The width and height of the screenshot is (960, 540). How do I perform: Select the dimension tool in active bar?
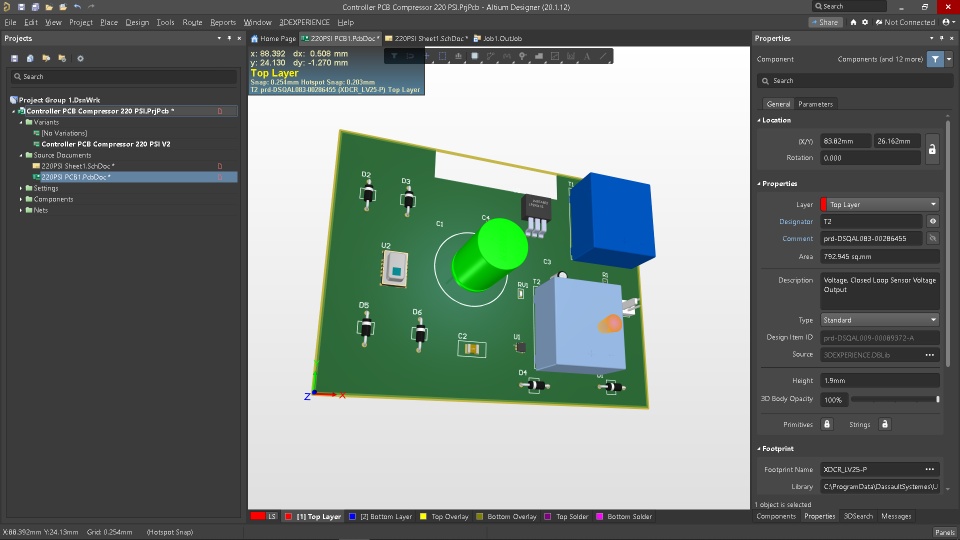coord(555,56)
